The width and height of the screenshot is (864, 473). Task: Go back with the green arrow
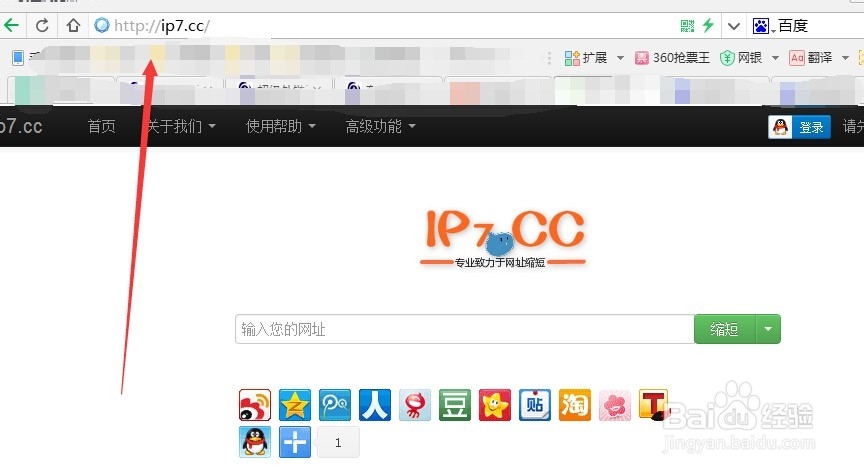[x=11, y=25]
